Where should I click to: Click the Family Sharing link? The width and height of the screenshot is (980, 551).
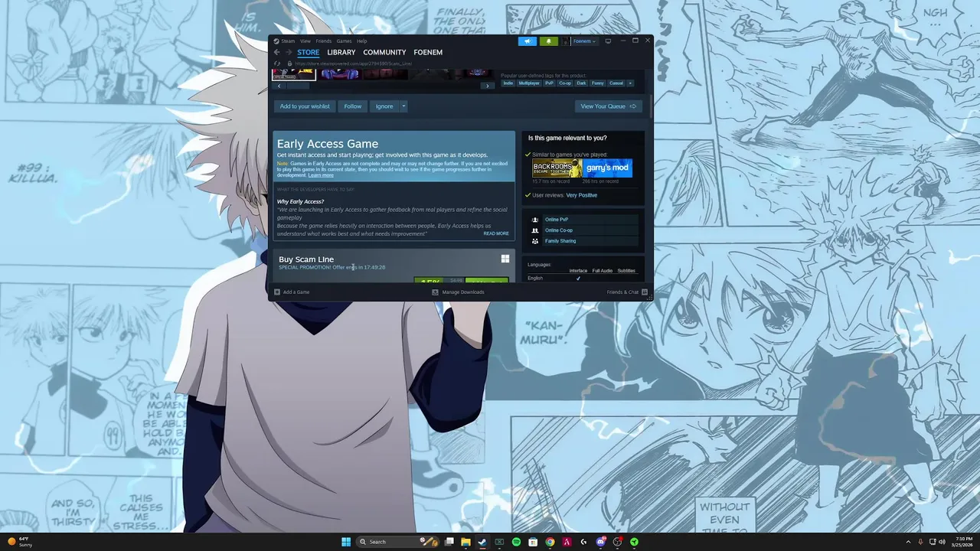pos(560,241)
